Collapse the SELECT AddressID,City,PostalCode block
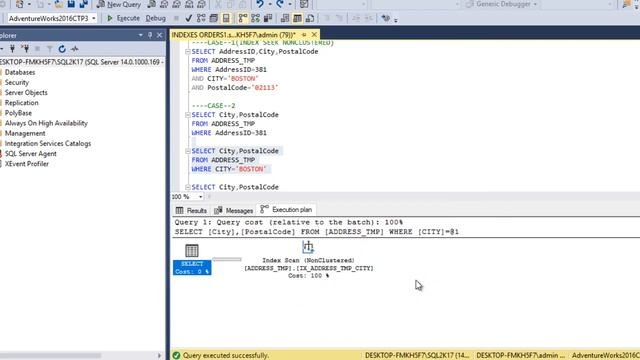The height and width of the screenshot is (360, 640). click(188, 52)
